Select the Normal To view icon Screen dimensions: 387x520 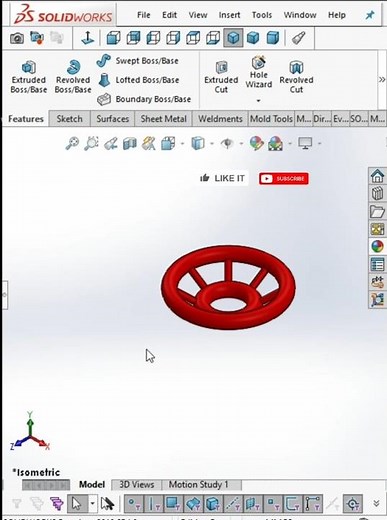pyautogui.click(x=88, y=38)
